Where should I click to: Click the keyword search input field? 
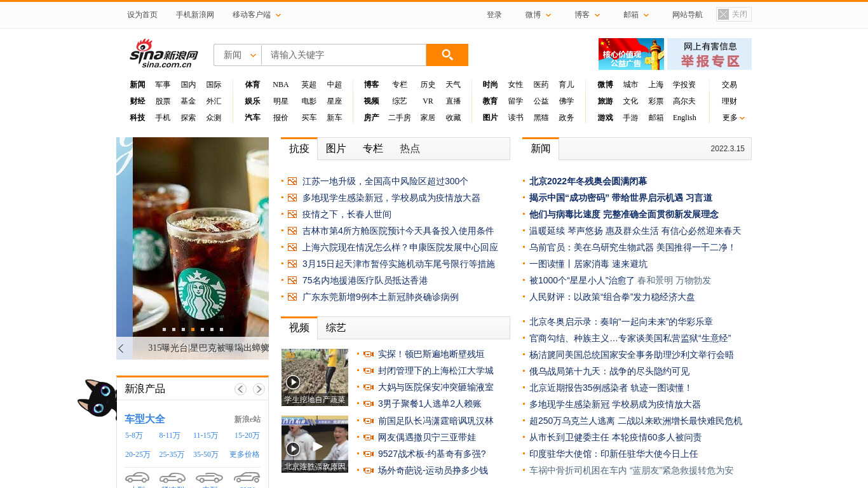coord(344,55)
